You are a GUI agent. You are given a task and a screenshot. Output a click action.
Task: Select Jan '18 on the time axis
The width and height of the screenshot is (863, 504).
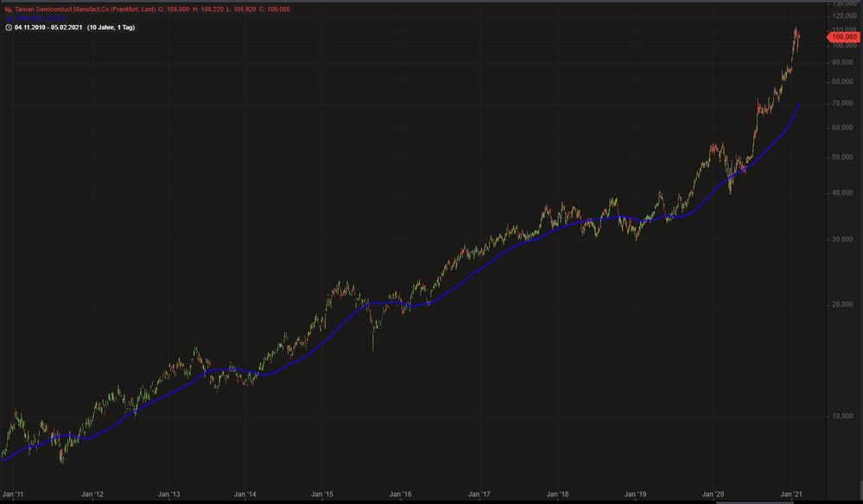coord(558,495)
